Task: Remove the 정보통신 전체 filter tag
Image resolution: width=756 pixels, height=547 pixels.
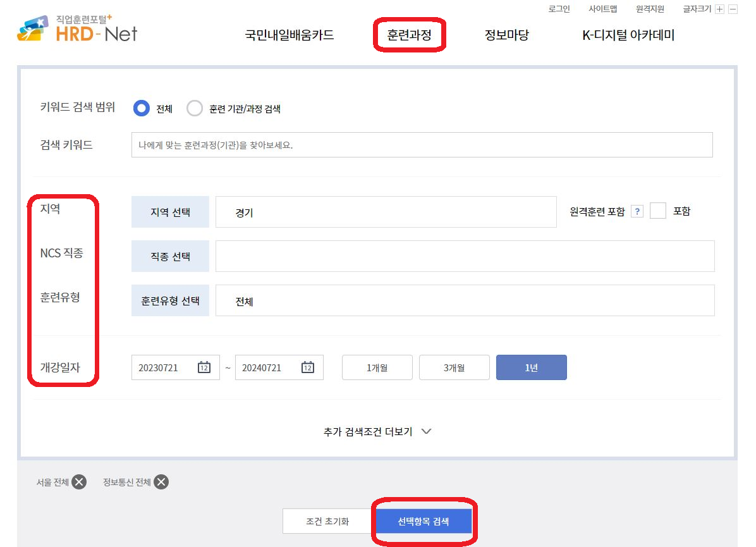Action: point(161,481)
